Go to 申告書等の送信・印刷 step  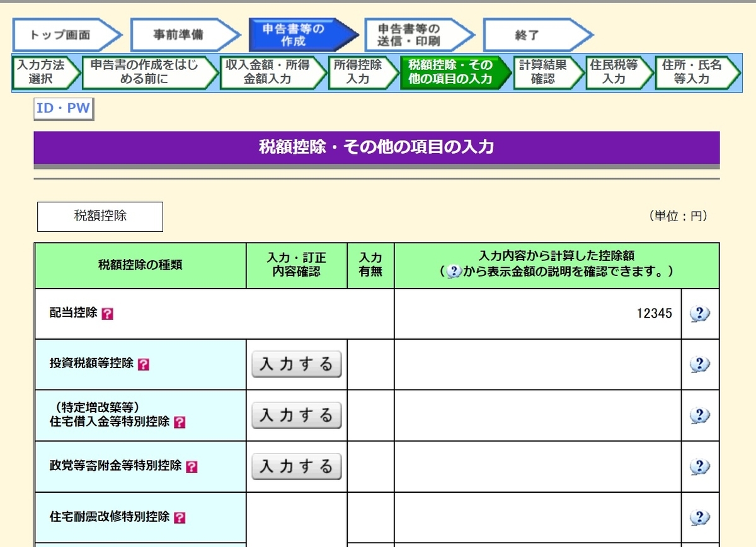click(x=408, y=35)
